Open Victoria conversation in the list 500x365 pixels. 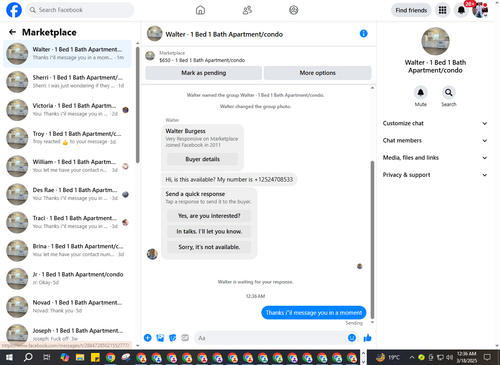point(67,110)
